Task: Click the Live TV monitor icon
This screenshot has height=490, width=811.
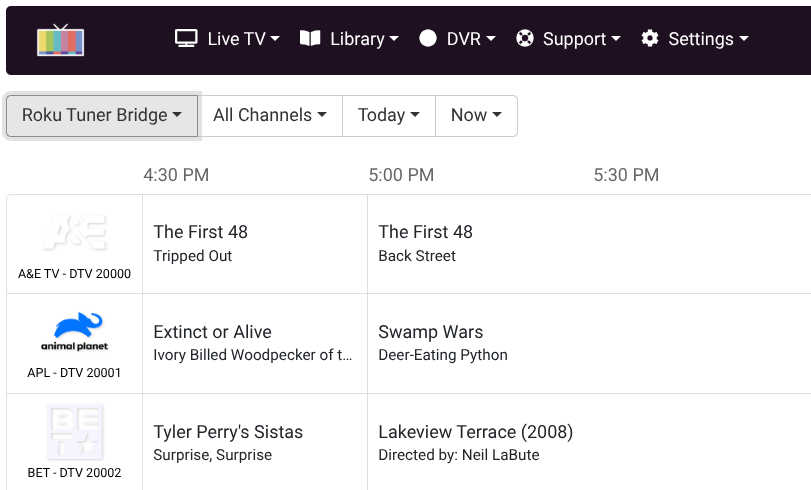Action: tap(186, 39)
